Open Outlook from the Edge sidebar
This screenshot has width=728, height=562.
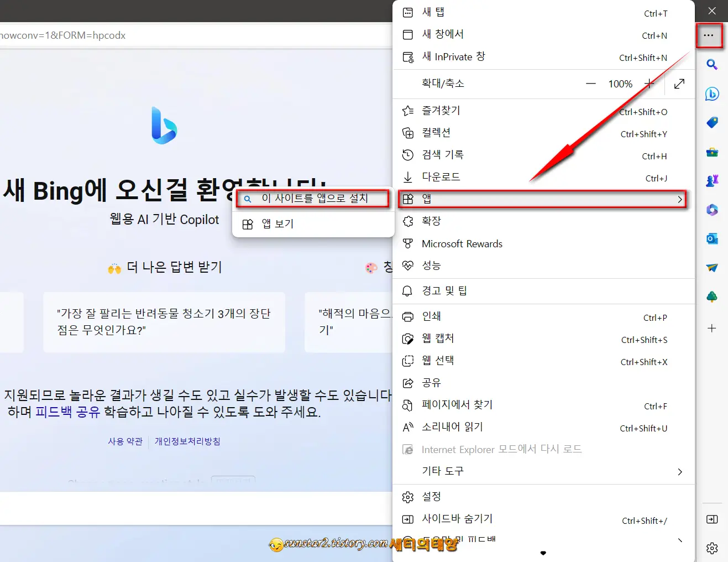712,239
